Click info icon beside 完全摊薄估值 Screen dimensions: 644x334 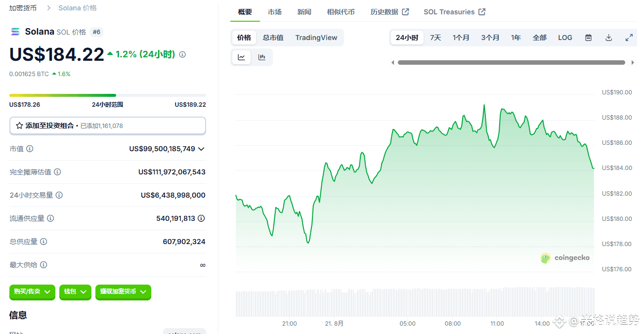coord(57,172)
